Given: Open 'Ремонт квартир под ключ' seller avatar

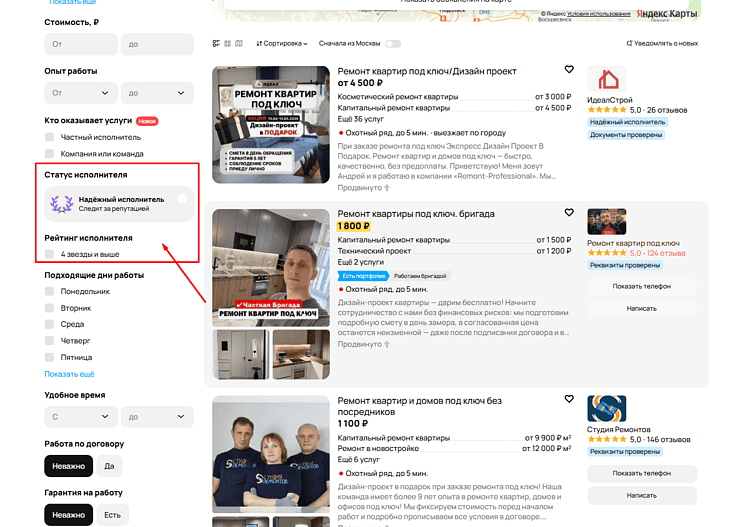Looking at the screenshot, I should click(x=607, y=222).
